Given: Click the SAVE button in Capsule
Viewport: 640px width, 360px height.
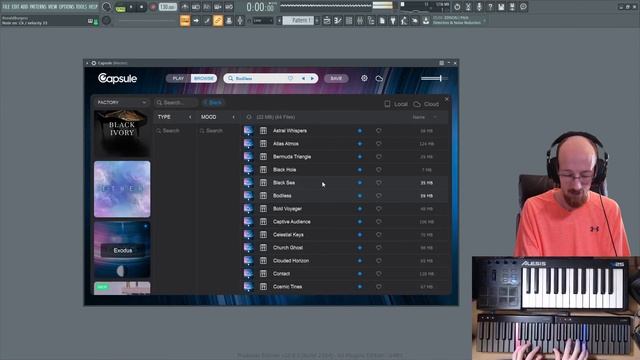Looking at the screenshot, I should tap(336, 78).
